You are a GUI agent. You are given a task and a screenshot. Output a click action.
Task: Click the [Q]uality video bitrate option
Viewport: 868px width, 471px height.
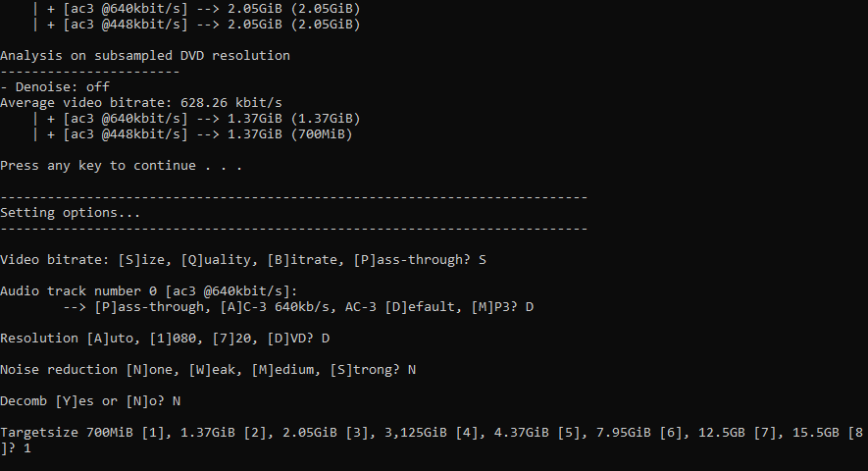pos(218,260)
